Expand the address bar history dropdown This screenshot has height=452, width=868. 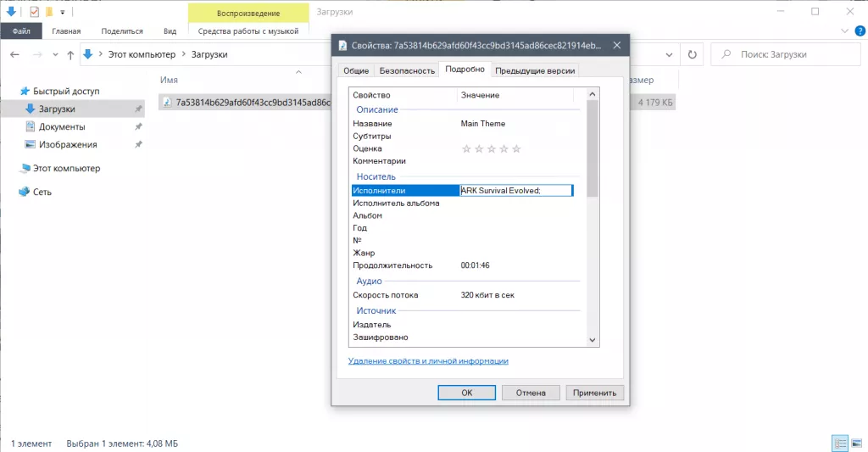tap(670, 54)
